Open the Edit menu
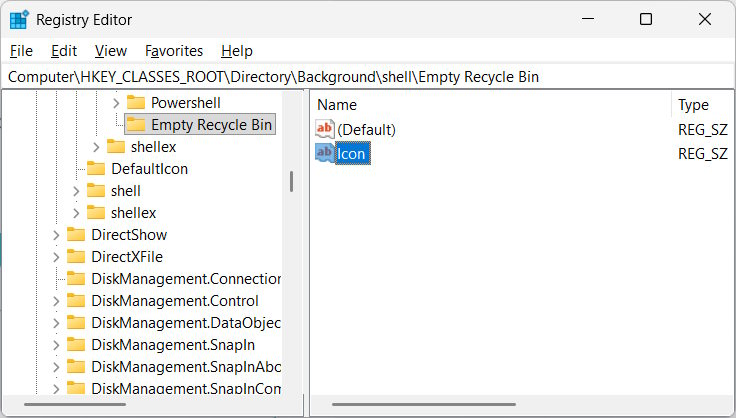This screenshot has width=736, height=418. [64, 51]
